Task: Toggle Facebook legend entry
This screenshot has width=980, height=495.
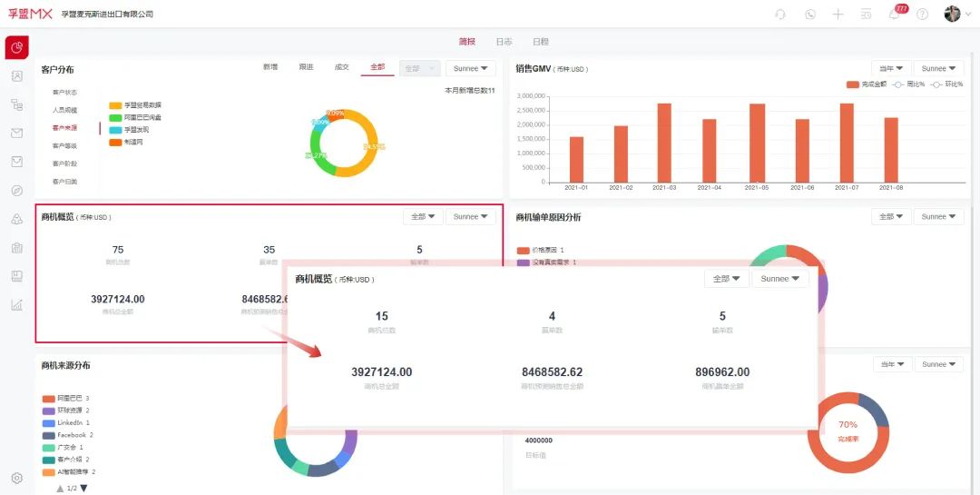Action: pos(68,435)
